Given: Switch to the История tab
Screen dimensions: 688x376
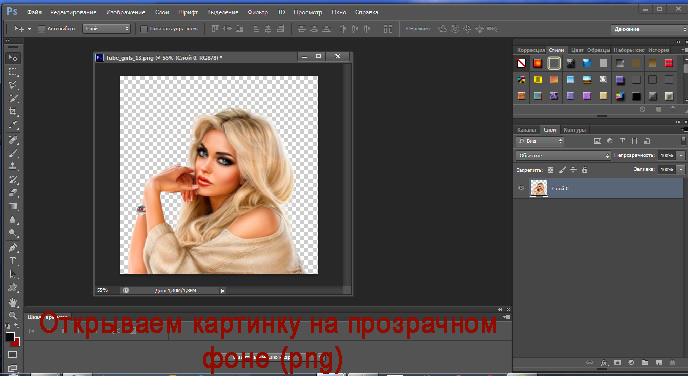Looking at the screenshot, I should point(658,50).
